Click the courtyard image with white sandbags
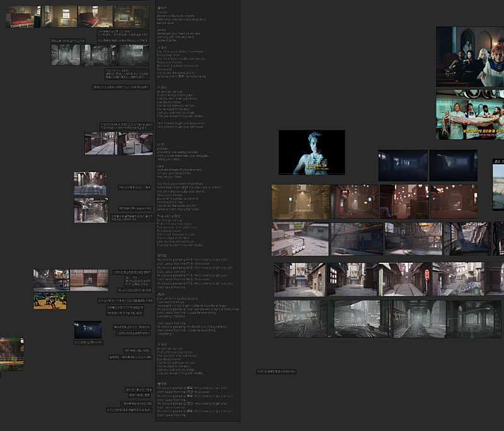Image resolution: width=504 pixels, height=431 pixels. click(300, 239)
